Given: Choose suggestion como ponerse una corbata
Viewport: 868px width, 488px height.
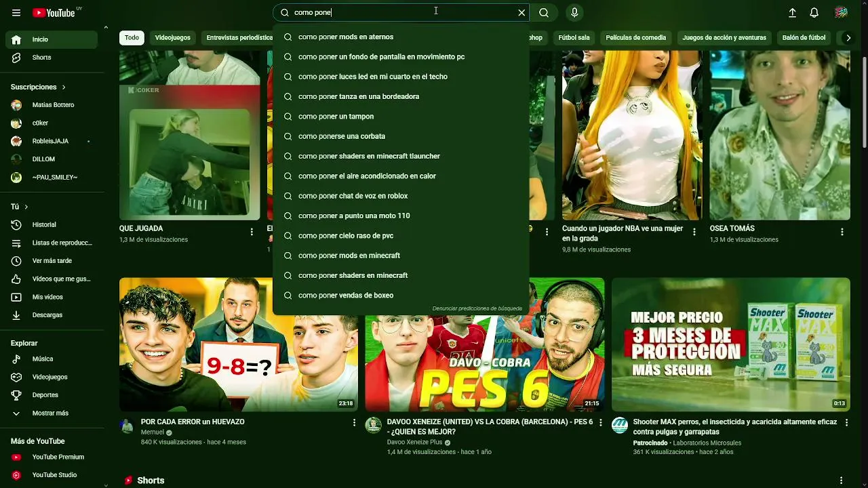Looking at the screenshot, I should click(401, 136).
